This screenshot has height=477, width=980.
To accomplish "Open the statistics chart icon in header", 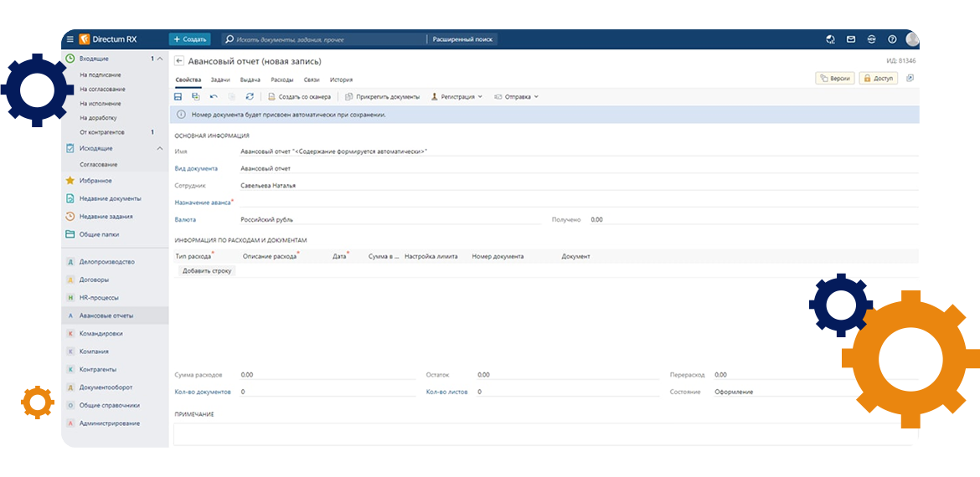I will coord(830,39).
